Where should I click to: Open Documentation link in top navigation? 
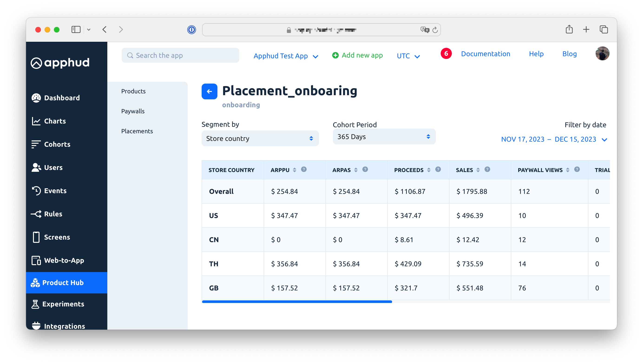(485, 54)
